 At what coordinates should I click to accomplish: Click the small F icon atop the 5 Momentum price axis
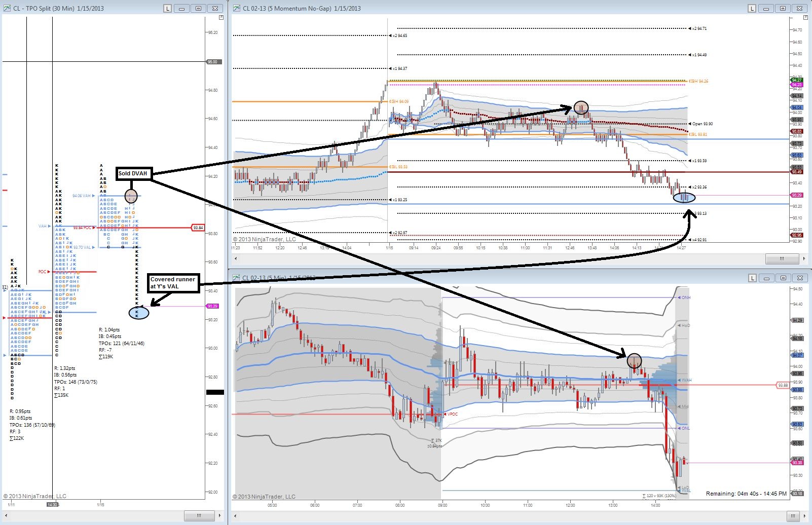tap(805, 18)
